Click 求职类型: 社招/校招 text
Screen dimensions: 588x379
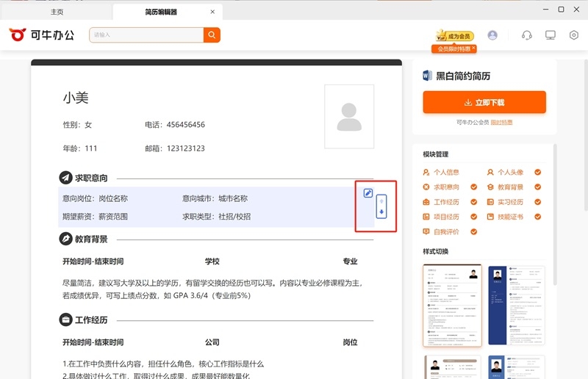(x=217, y=216)
